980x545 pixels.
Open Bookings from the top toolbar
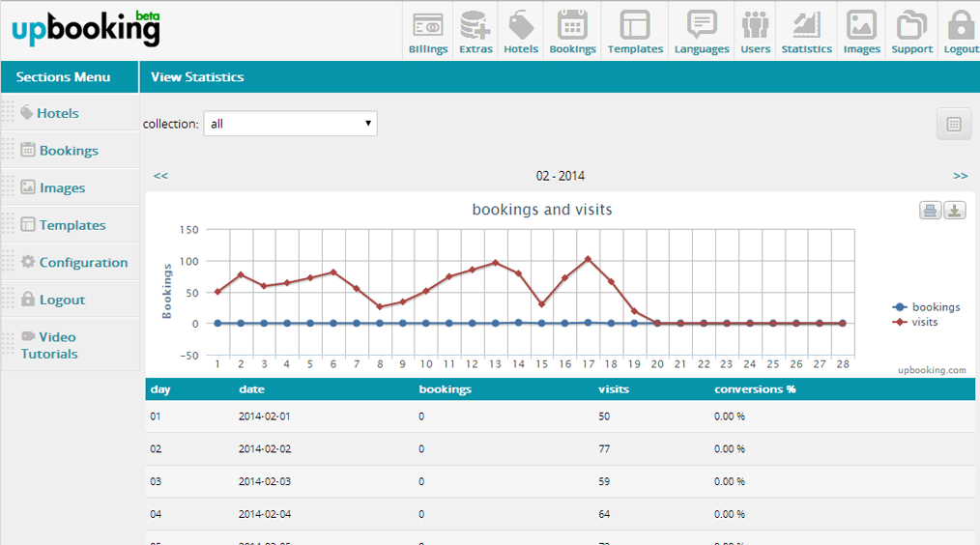[572, 31]
